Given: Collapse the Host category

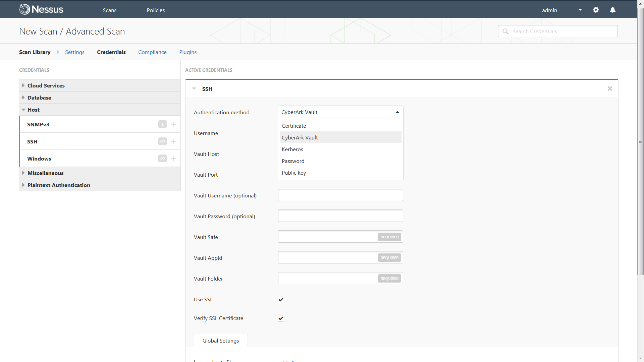Looking at the screenshot, I should tap(100, 110).
